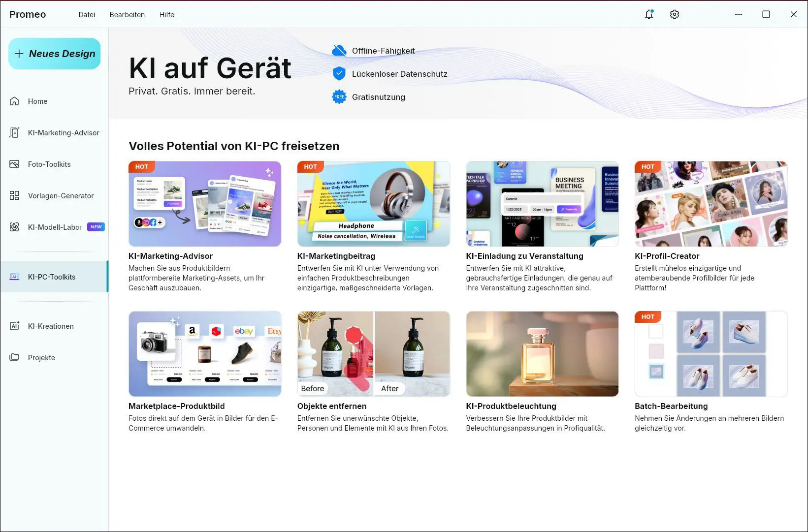Click the Marketplace-Produktbild title
808x532 pixels.
click(x=176, y=406)
